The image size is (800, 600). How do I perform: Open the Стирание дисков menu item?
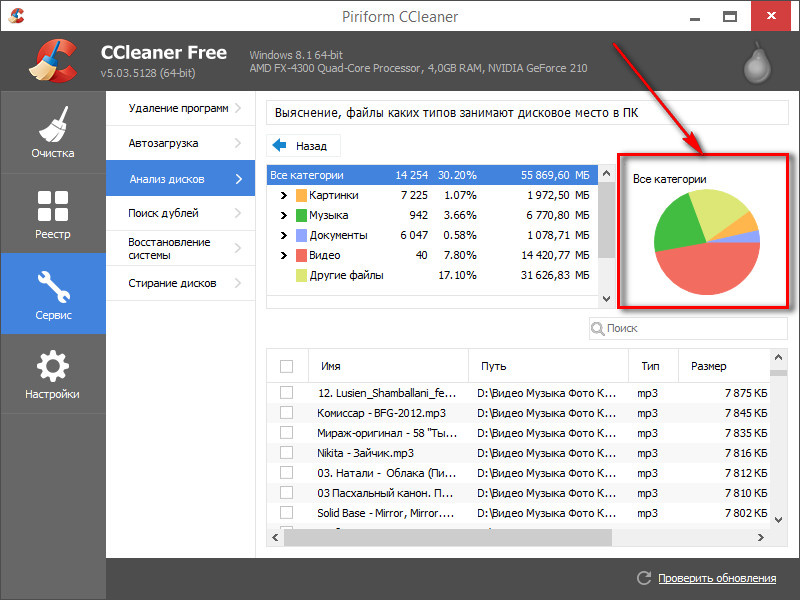click(x=180, y=283)
